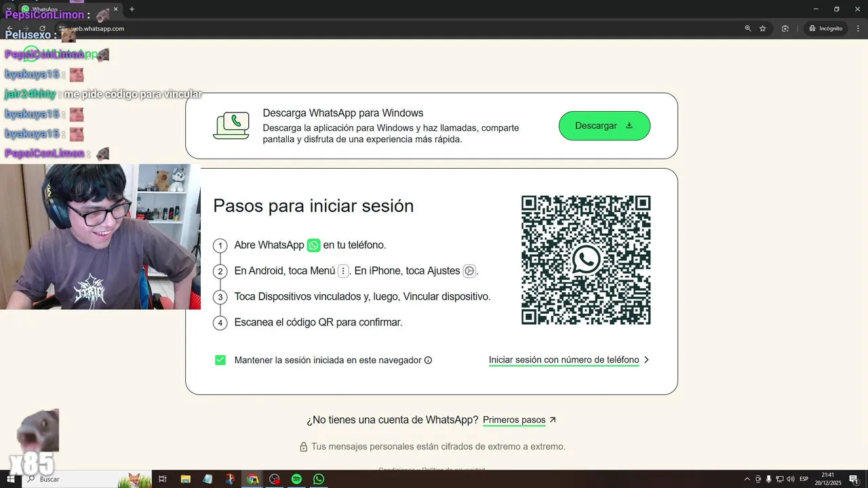868x488 pixels.
Task: Click the Descargar button
Action: pos(604,126)
